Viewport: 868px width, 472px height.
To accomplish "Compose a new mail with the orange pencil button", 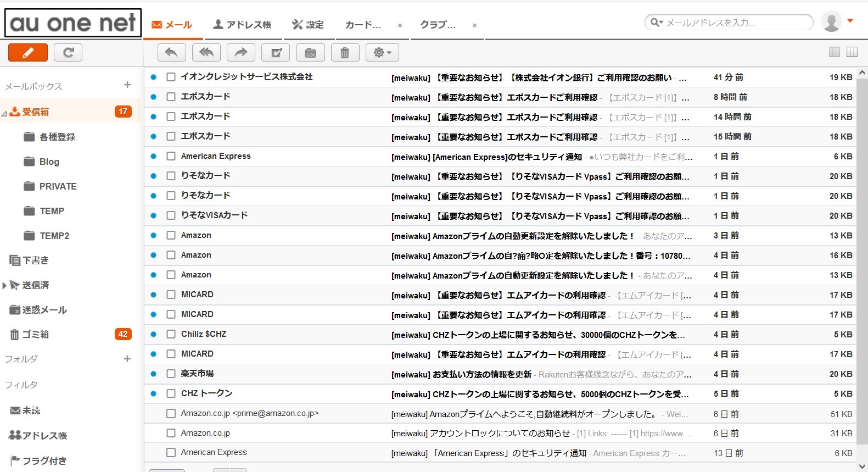I will coord(28,53).
